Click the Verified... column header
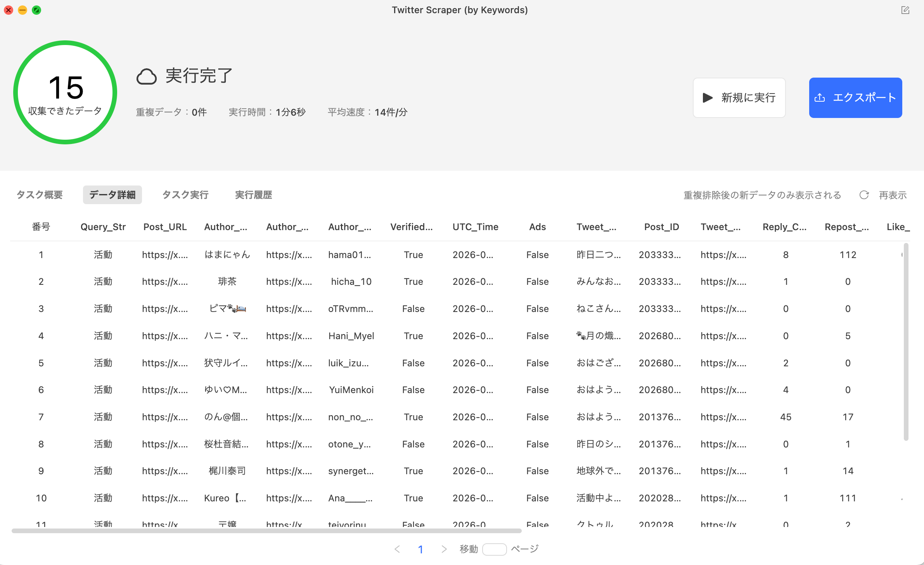 pyautogui.click(x=412, y=227)
